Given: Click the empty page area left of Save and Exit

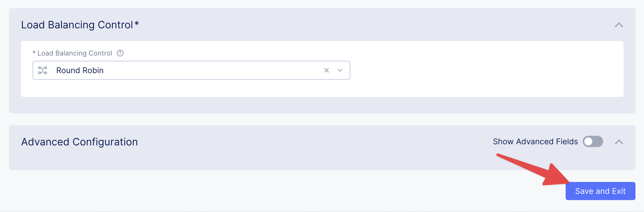Looking at the screenshot, I should click(284, 191).
